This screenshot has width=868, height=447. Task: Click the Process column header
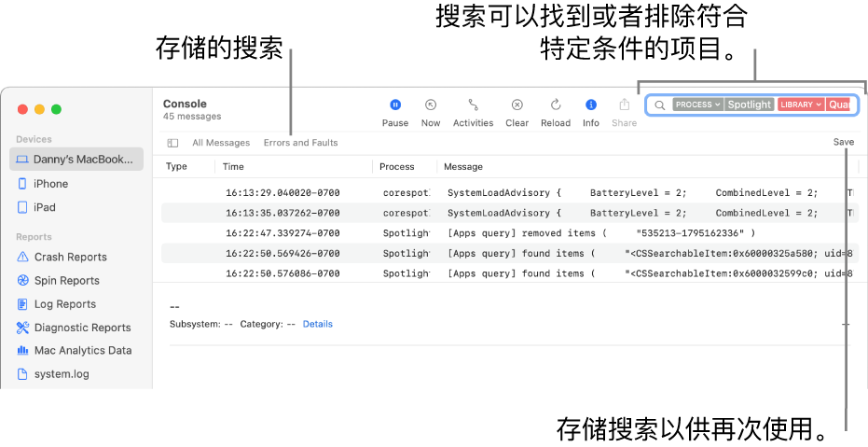point(397,166)
